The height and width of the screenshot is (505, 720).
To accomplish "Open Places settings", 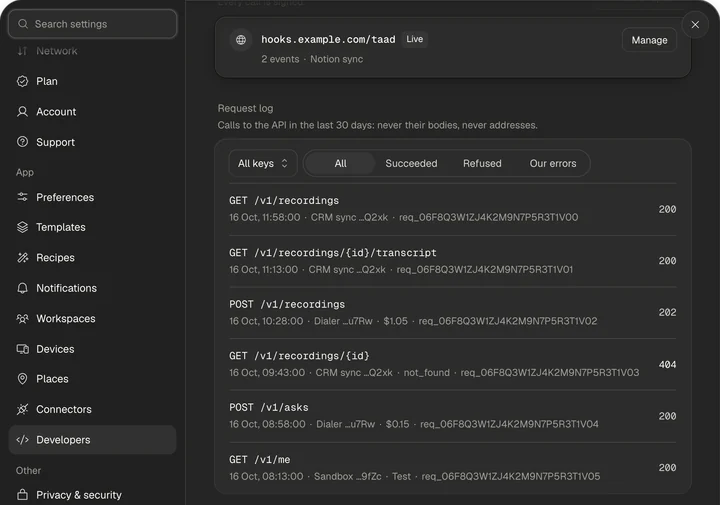I will pos(92,379).
